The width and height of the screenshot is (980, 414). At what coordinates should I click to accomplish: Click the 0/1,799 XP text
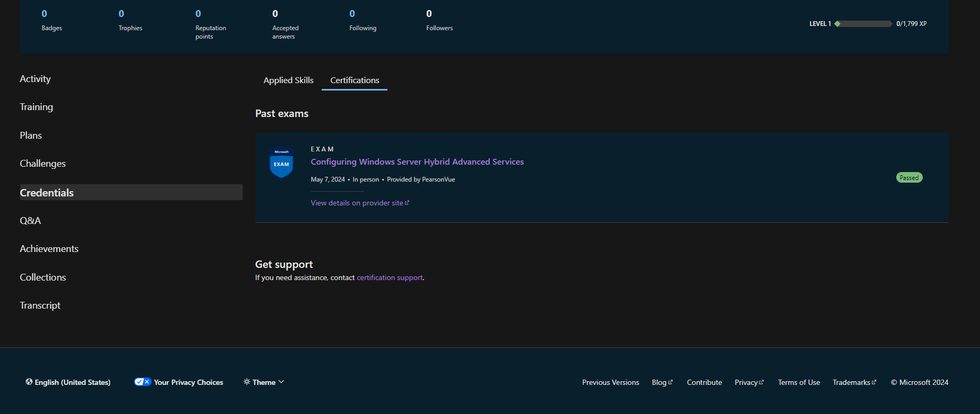pyautogui.click(x=912, y=24)
